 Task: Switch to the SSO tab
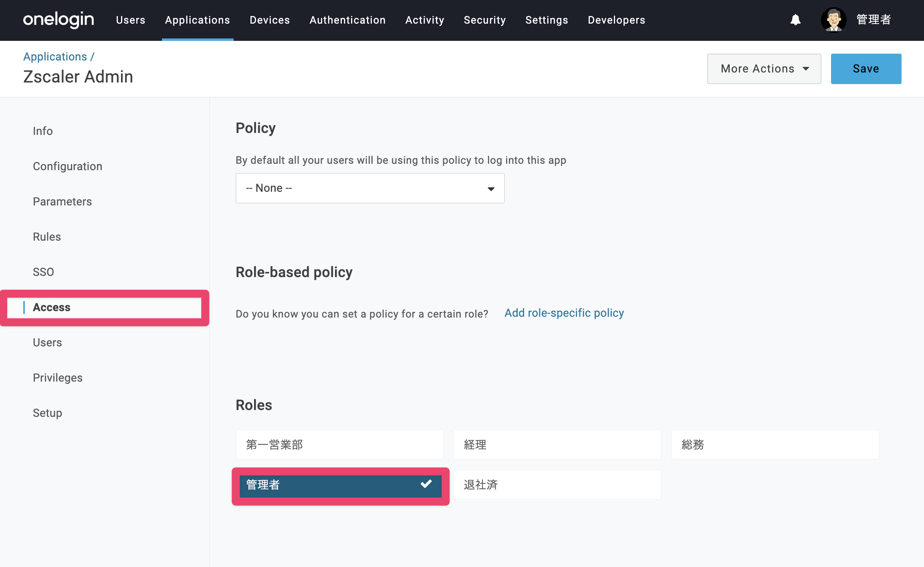[43, 272]
